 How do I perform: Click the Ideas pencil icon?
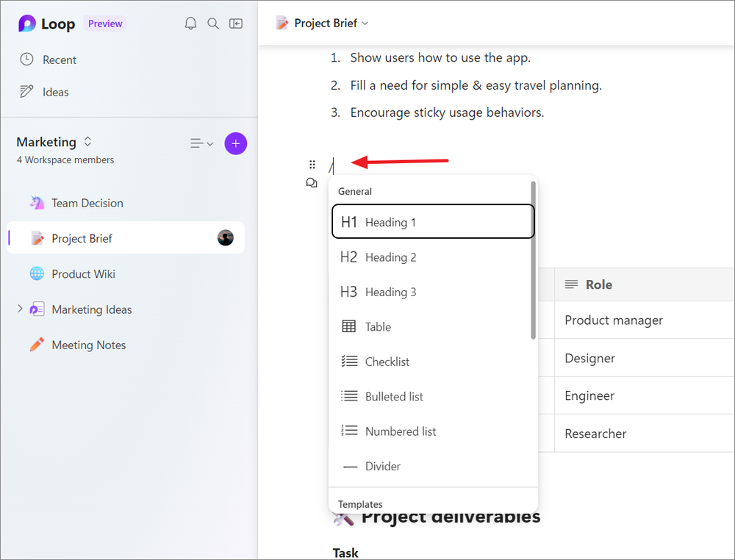pyautogui.click(x=26, y=91)
